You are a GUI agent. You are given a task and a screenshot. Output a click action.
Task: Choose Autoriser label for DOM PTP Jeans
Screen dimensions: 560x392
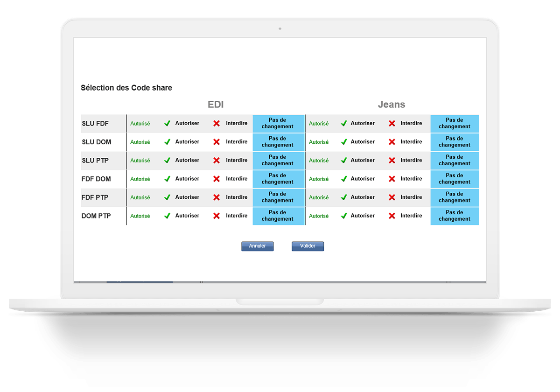point(363,216)
